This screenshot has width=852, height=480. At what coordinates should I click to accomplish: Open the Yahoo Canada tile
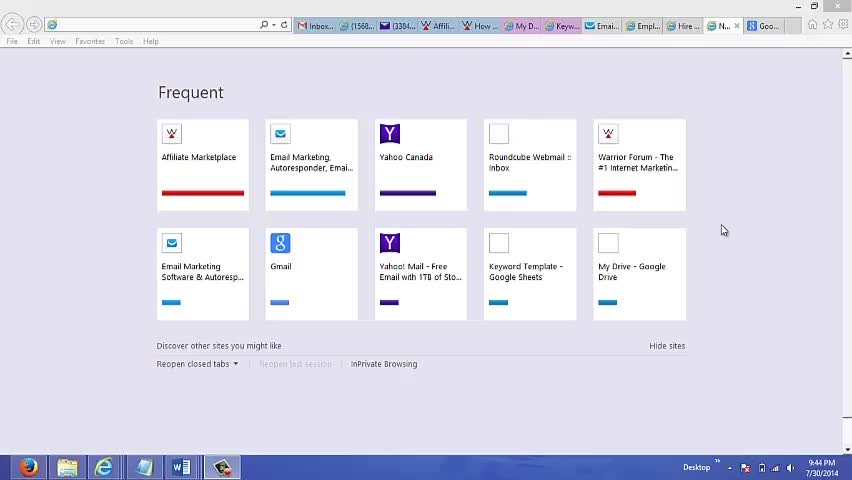coord(421,165)
